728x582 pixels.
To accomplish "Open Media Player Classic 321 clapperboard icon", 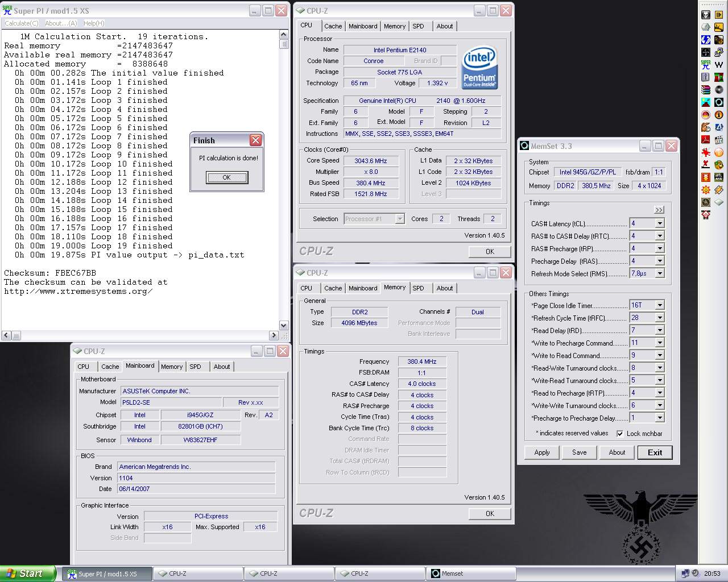I will click(719, 139).
